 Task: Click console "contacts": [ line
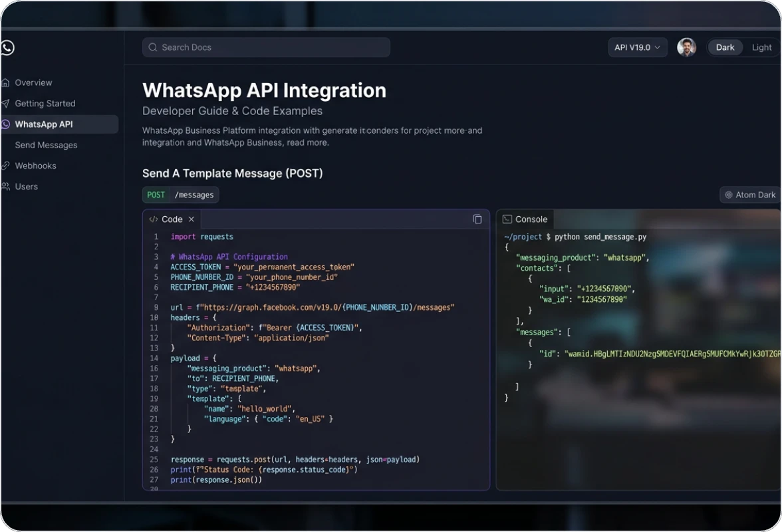pyautogui.click(x=543, y=268)
